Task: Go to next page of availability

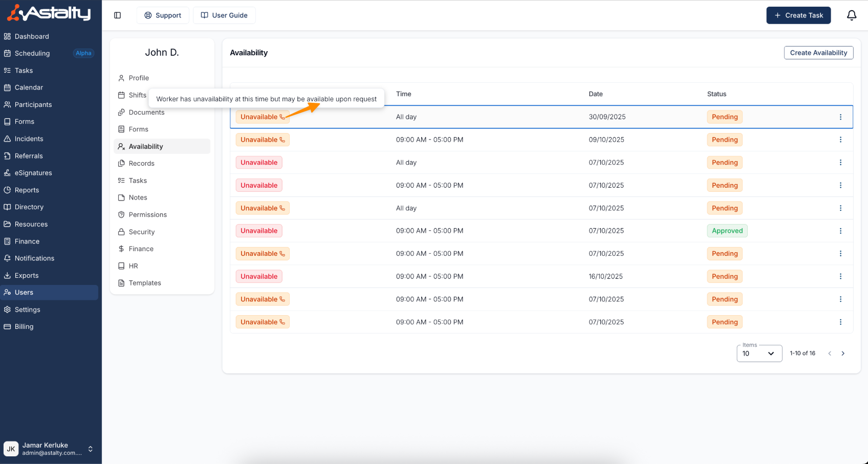Action: pyautogui.click(x=843, y=353)
